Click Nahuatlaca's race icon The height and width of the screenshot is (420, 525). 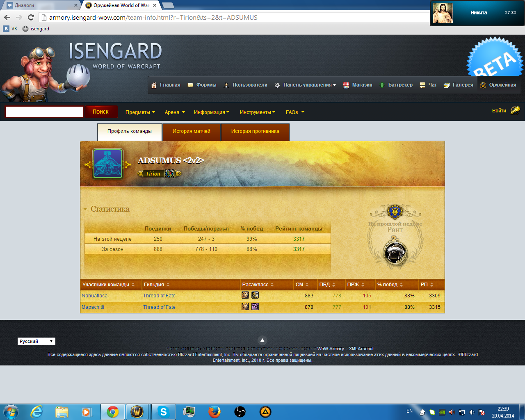tap(245, 295)
